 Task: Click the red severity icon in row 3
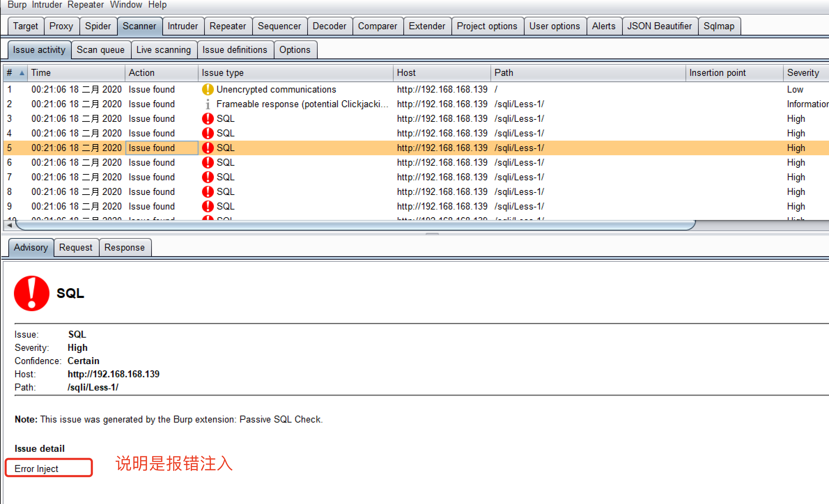coord(208,119)
